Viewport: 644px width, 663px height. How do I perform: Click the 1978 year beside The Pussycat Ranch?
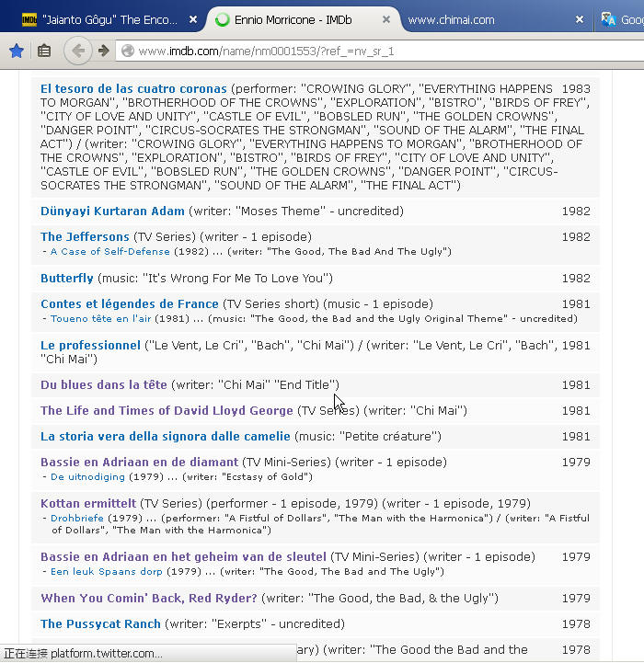coord(576,624)
